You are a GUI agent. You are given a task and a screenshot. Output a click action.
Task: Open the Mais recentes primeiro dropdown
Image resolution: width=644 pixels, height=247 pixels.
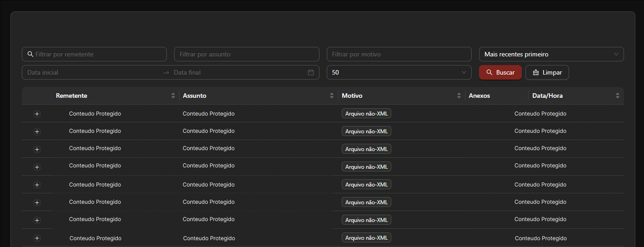pyautogui.click(x=551, y=54)
